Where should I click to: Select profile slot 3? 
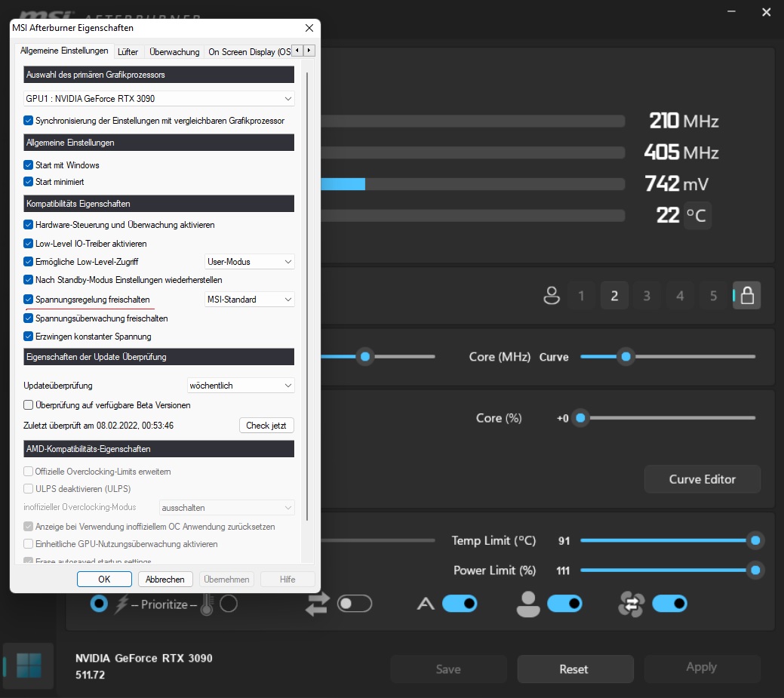point(647,296)
